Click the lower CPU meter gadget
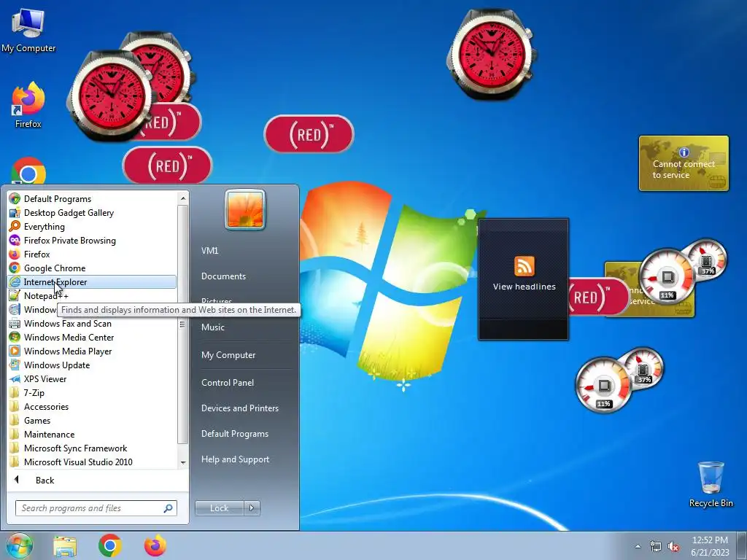Screen dimensions: 747x560 coord(603,385)
